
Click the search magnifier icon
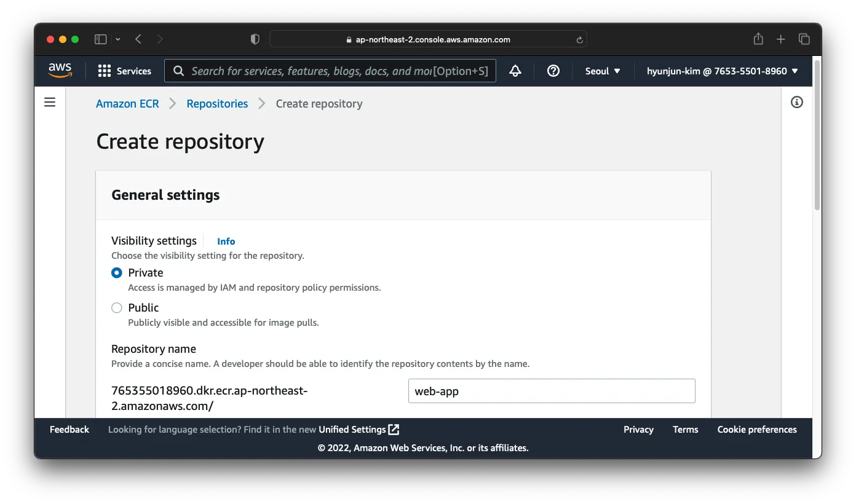coord(178,71)
